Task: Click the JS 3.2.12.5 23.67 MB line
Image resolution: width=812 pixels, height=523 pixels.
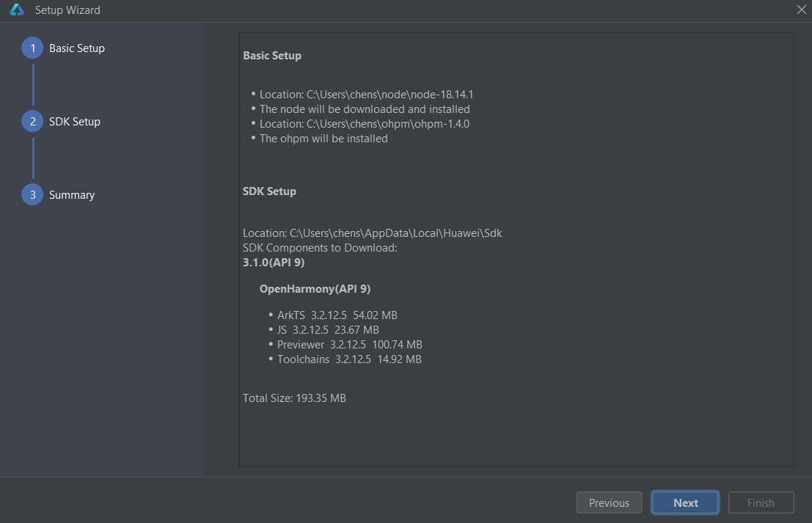Action: (328, 330)
